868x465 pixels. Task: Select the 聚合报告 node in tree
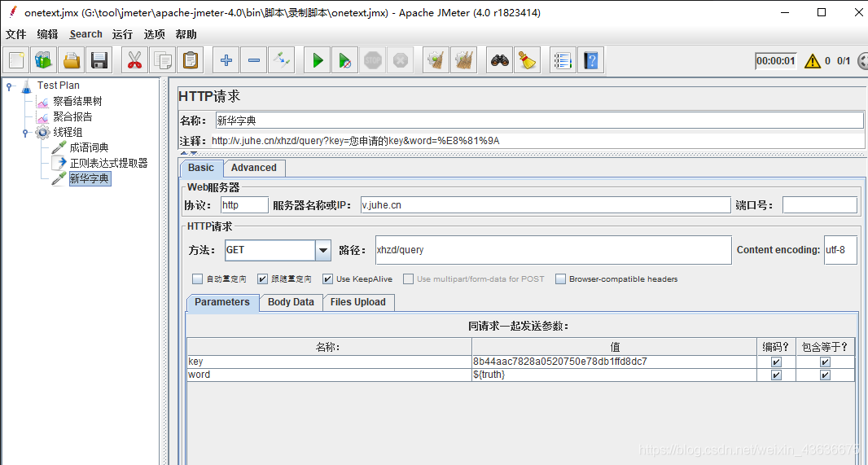click(x=72, y=116)
